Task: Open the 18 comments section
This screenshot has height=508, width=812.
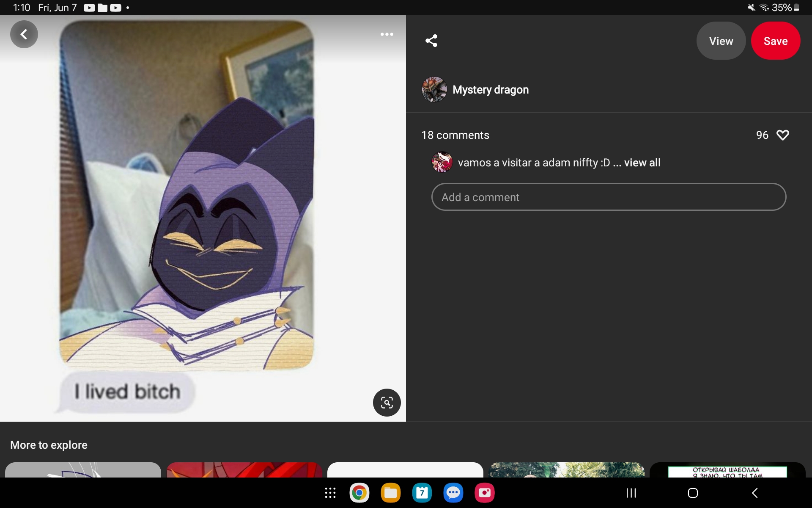Action: tap(455, 135)
